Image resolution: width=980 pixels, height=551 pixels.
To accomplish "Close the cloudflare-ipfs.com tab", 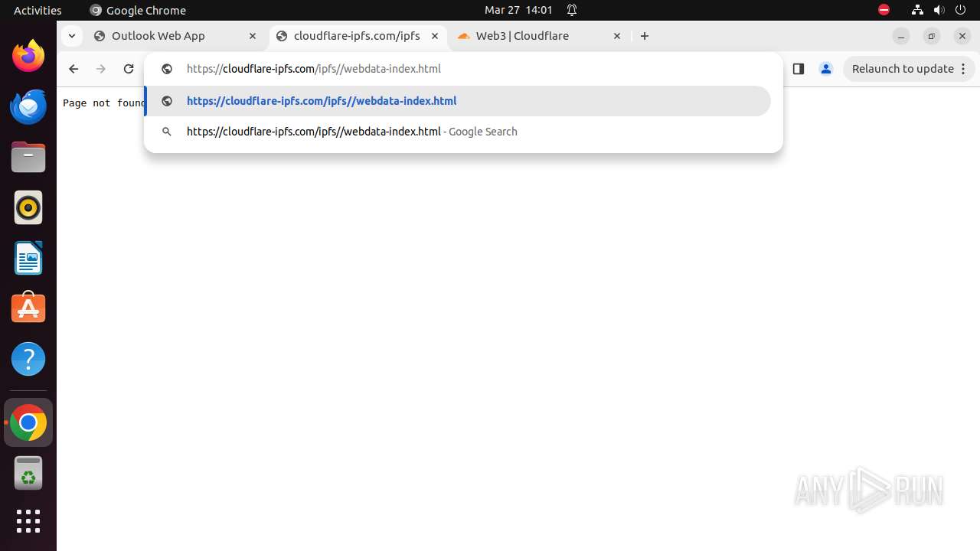I will (x=435, y=36).
